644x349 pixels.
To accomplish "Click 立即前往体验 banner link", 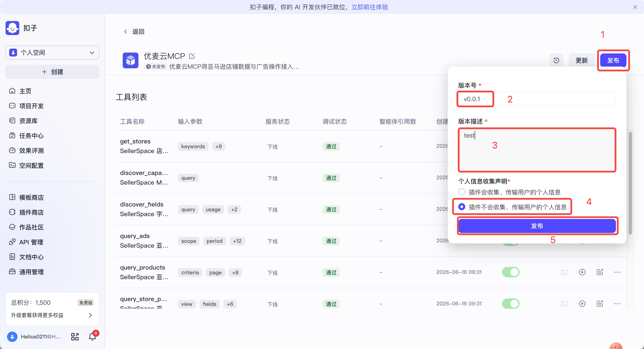I will 370,7.
